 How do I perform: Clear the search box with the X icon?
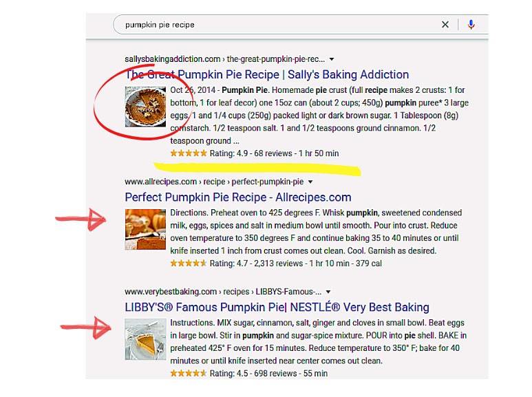click(x=445, y=25)
